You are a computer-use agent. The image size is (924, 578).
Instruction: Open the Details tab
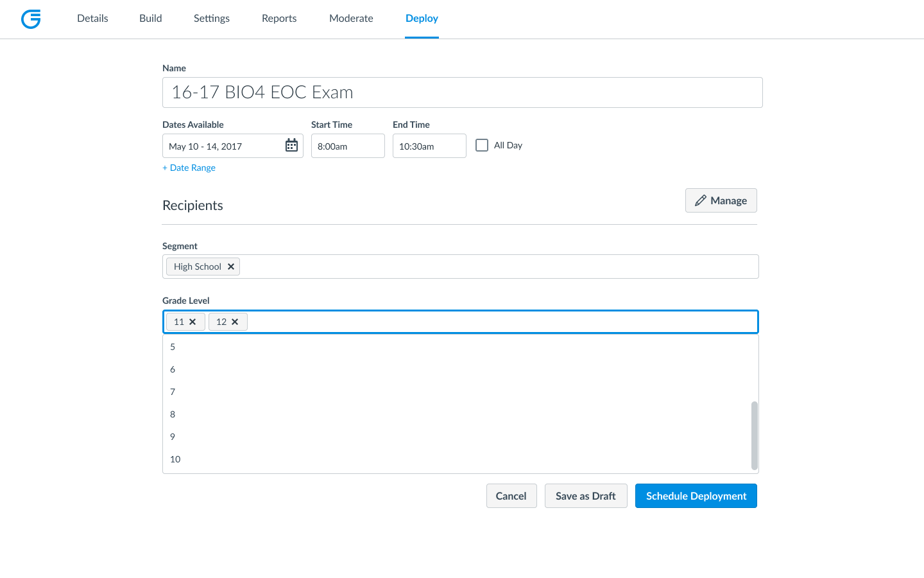tap(92, 19)
